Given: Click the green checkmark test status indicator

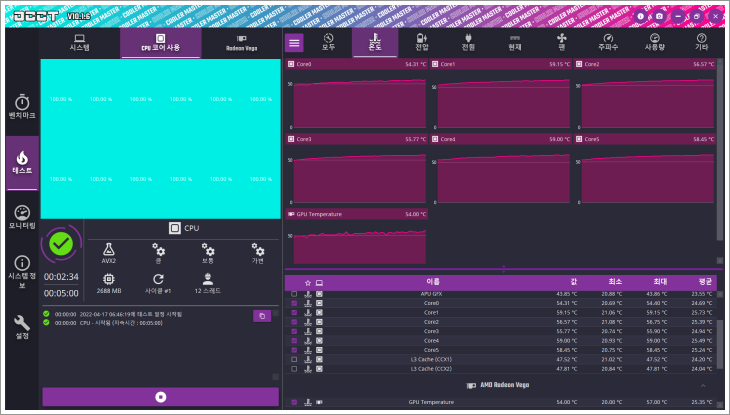Looking at the screenshot, I should (61, 243).
